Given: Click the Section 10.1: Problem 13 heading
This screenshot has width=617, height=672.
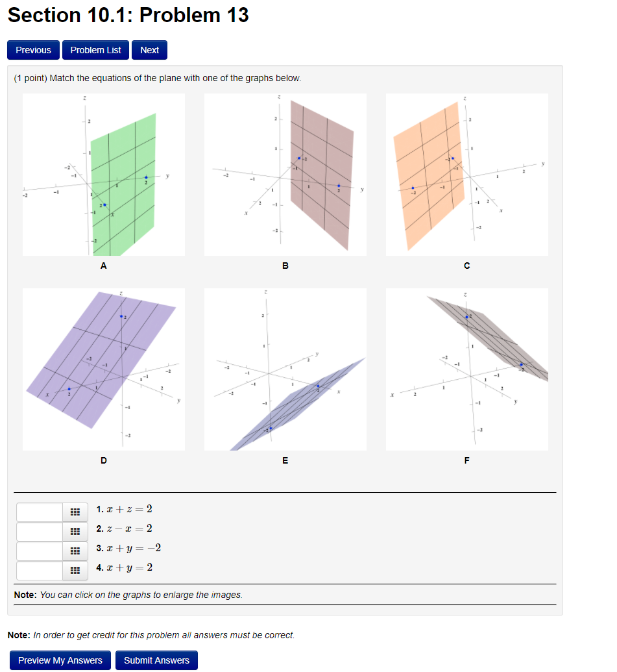Looking at the screenshot, I should click(x=127, y=15).
